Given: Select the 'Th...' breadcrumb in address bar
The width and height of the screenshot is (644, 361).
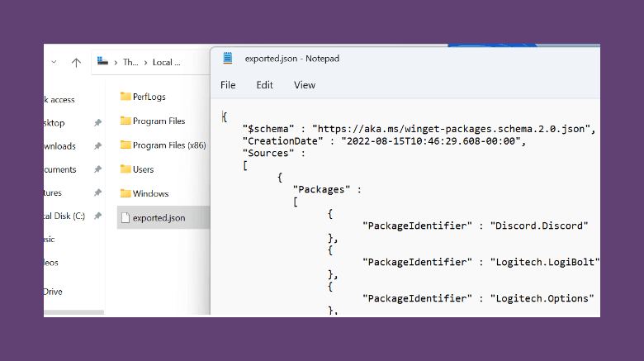Looking at the screenshot, I should [x=130, y=63].
